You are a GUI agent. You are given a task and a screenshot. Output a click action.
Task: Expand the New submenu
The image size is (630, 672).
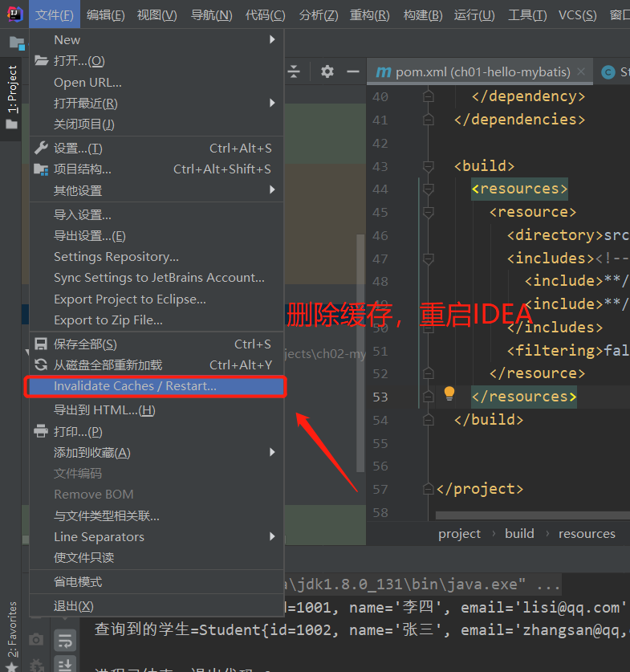[156, 40]
